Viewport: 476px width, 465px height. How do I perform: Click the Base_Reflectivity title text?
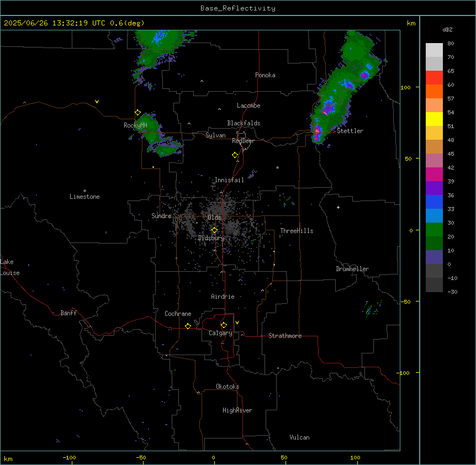point(238,8)
